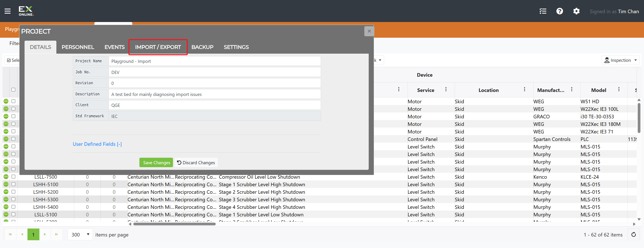Go to the previous page arrow

tap(22, 234)
